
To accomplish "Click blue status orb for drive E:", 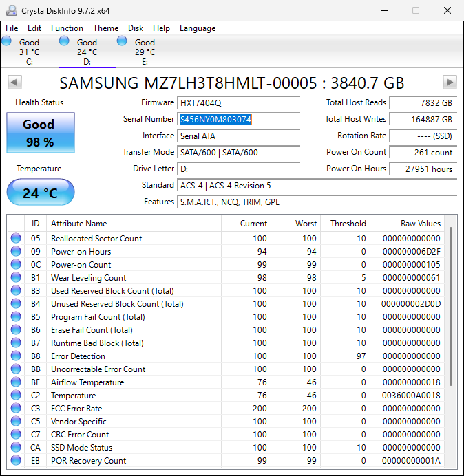I will click(122, 41).
